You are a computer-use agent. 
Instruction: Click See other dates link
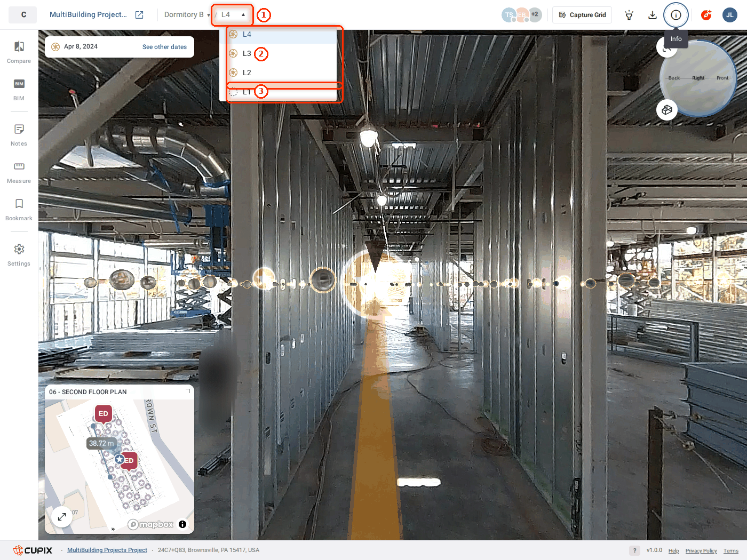pyautogui.click(x=164, y=47)
